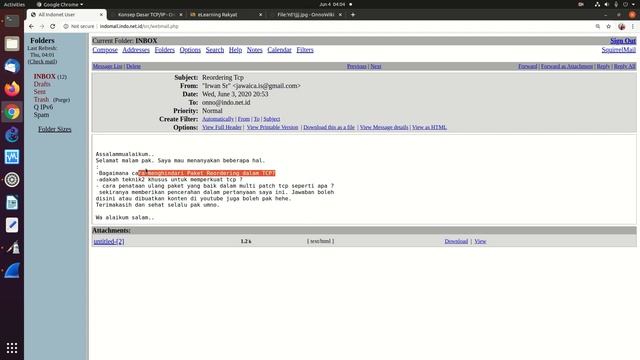This screenshot has height=360, width=640.
Task: Open INBOX folder in sidebar
Action: tap(44, 76)
